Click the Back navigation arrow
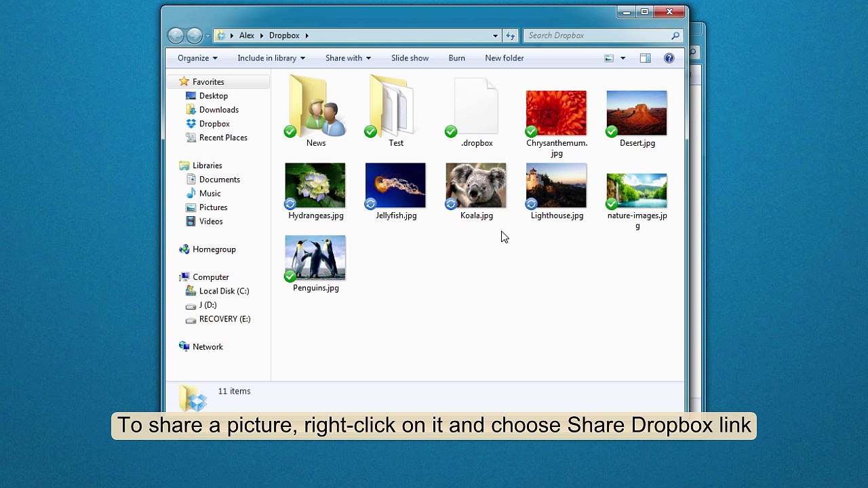The image size is (868, 488). 176,35
